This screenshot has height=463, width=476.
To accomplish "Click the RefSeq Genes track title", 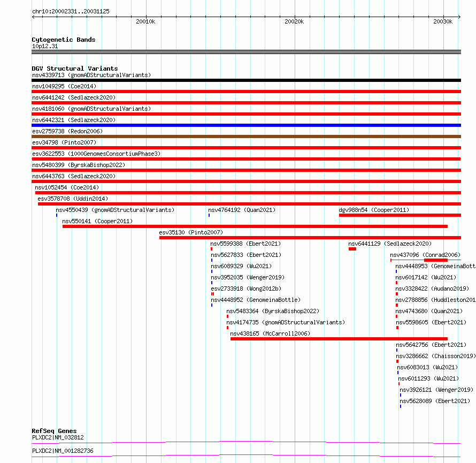I will [54, 431].
